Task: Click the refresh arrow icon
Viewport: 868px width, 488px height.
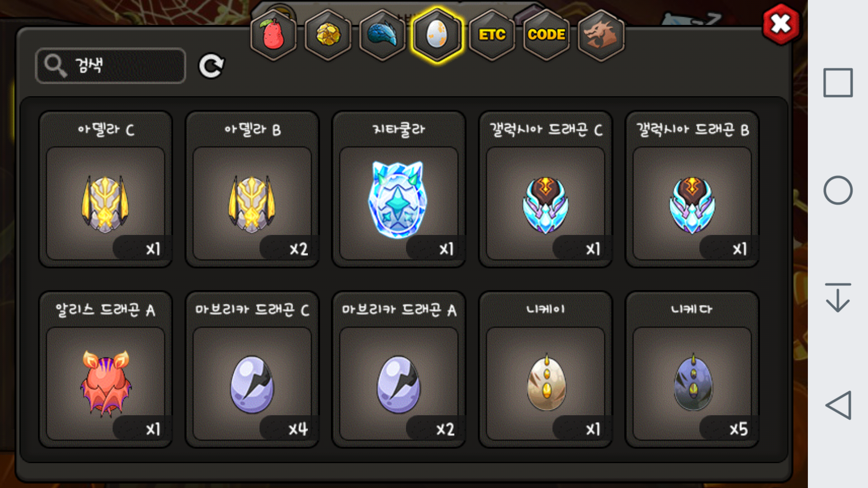Action: coord(212,66)
